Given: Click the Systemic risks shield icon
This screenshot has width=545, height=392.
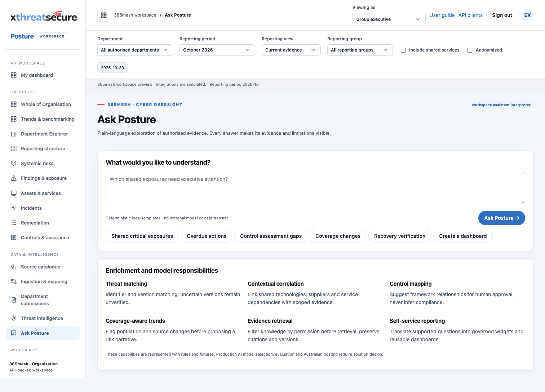Looking at the screenshot, I should click(x=14, y=163).
